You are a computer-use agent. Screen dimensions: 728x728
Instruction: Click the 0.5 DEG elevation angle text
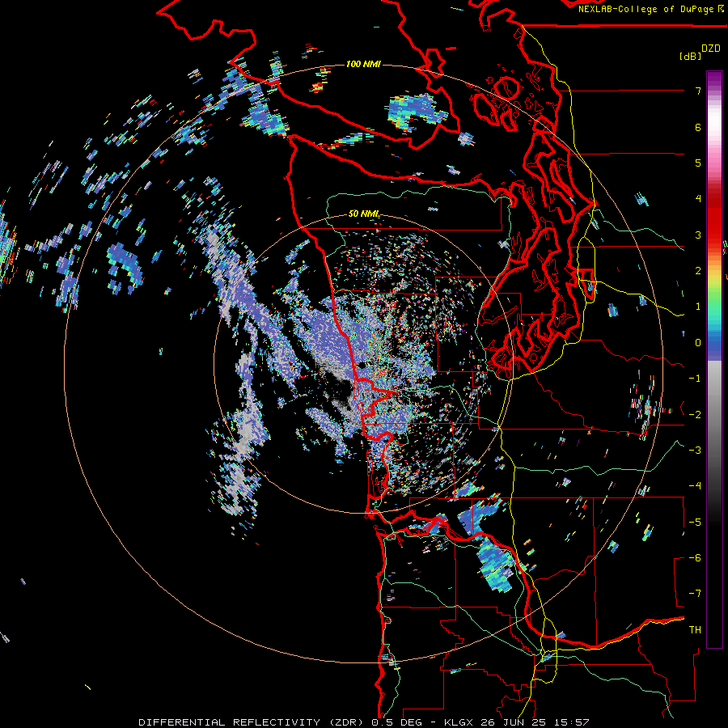pos(397,722)
